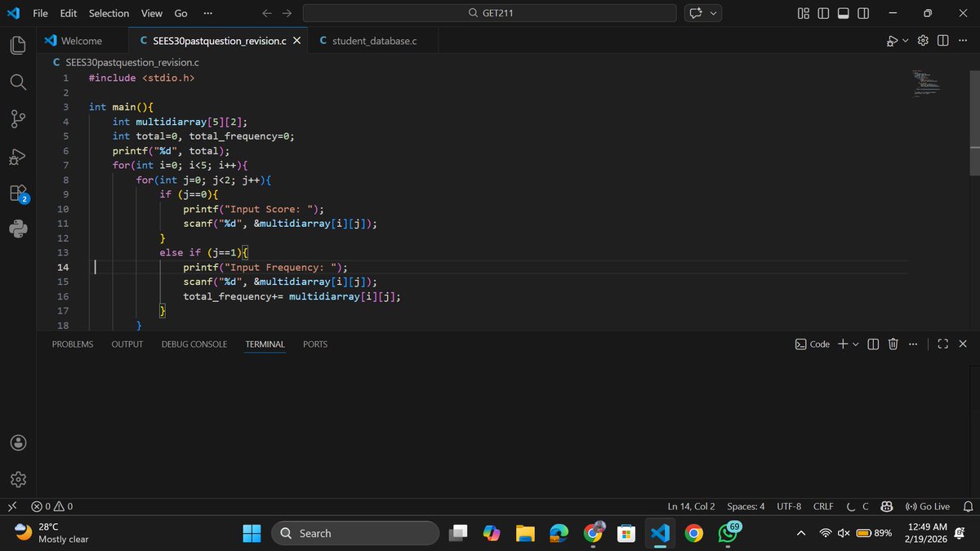Open the Extensions view with badge

click(x=18, y=193)
